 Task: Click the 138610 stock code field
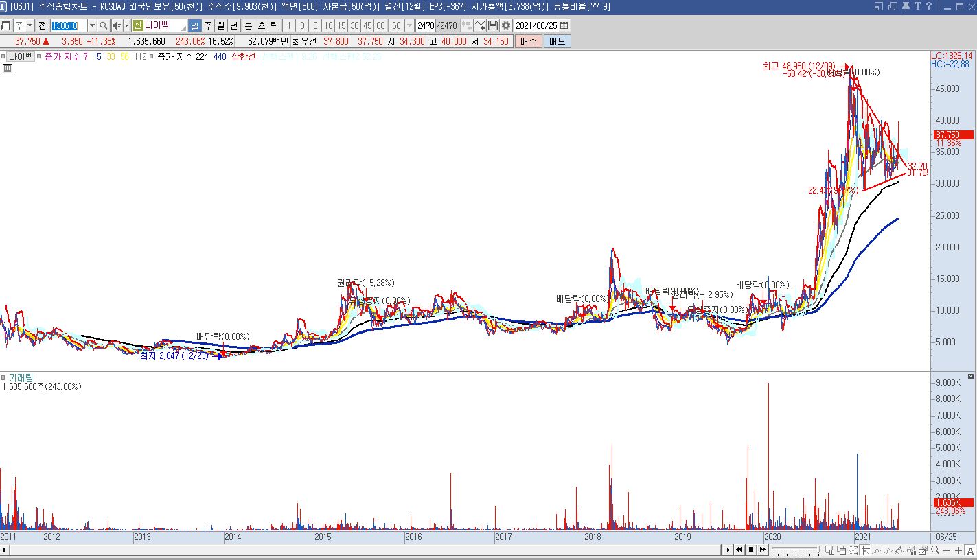click(69, 25)
